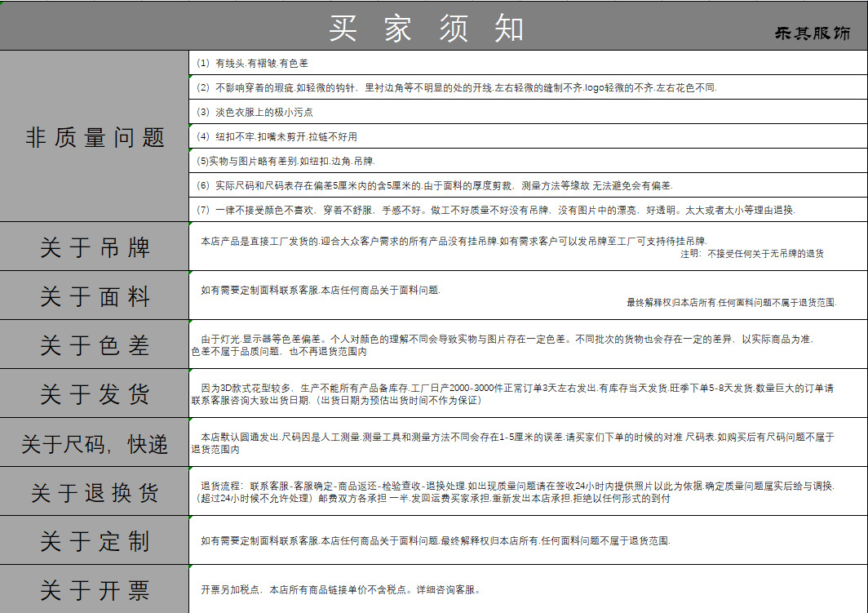Click the 本店产品是直接工厂发货的 line
The image size is (868, 613).
point(454,241)
